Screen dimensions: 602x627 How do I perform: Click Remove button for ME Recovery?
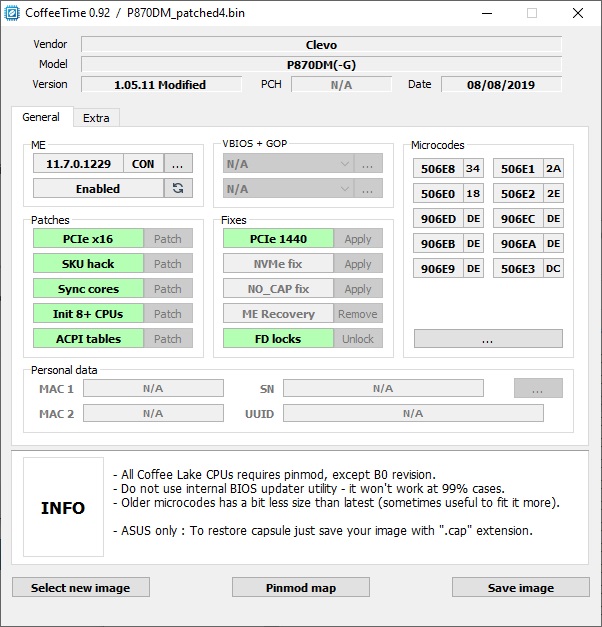[x=358, y=314]
